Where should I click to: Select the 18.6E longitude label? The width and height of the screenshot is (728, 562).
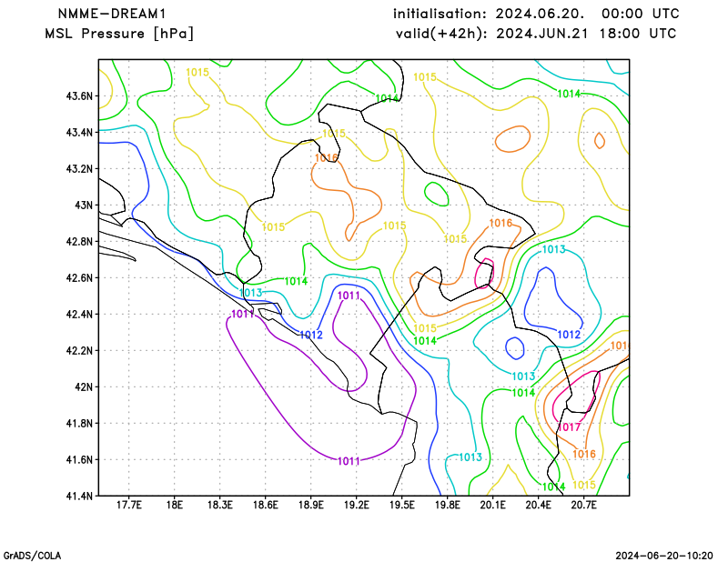coord(265,505)
